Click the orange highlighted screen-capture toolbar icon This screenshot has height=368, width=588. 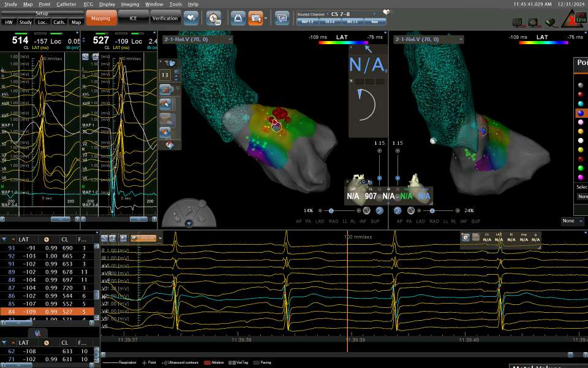[255, 18]
